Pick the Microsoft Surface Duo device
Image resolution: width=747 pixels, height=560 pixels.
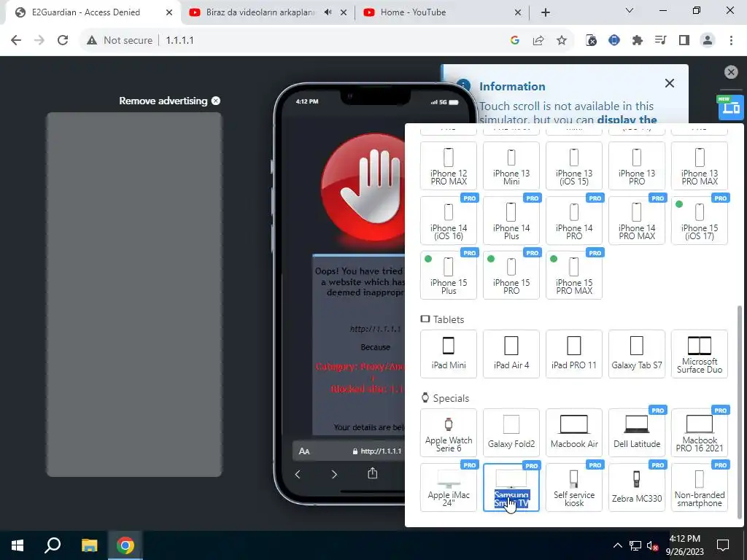700,354
